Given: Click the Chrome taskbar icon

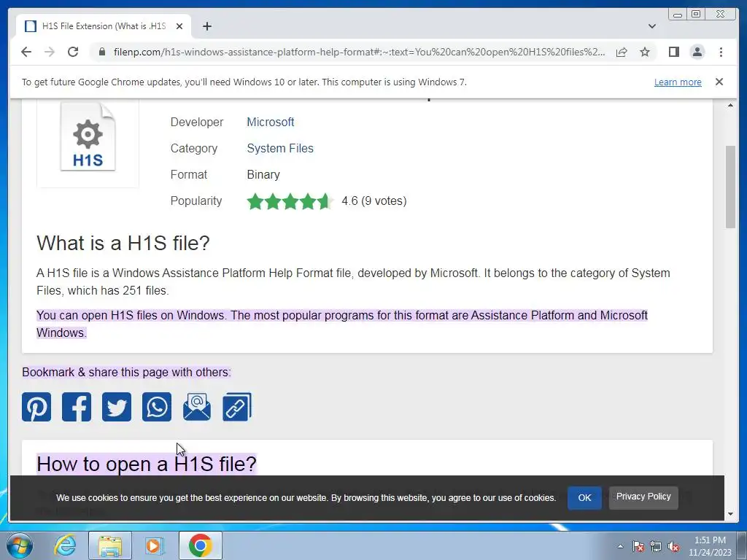Looking at the screenshot, I should 200,545.
